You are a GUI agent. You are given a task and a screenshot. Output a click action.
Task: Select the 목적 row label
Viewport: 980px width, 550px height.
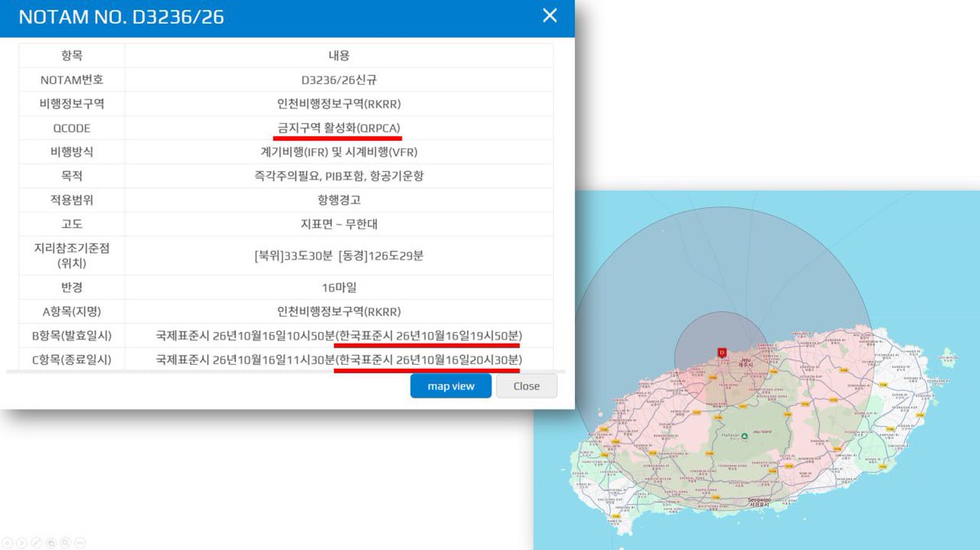(72, 175)
